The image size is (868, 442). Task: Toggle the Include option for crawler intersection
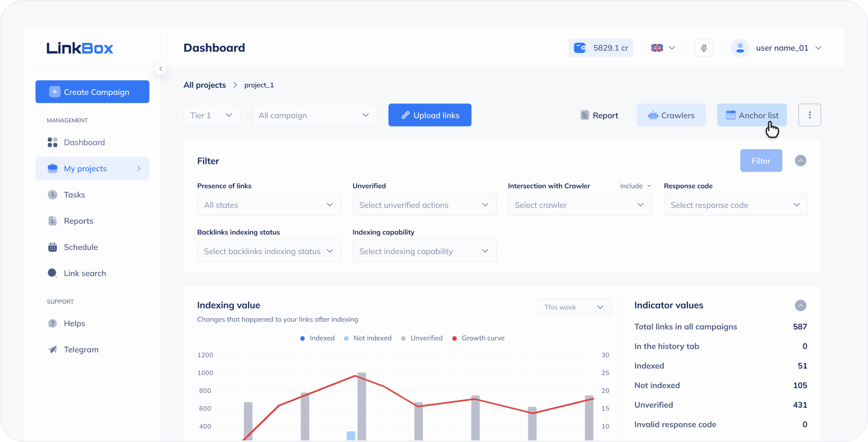[x=635, y=186]
